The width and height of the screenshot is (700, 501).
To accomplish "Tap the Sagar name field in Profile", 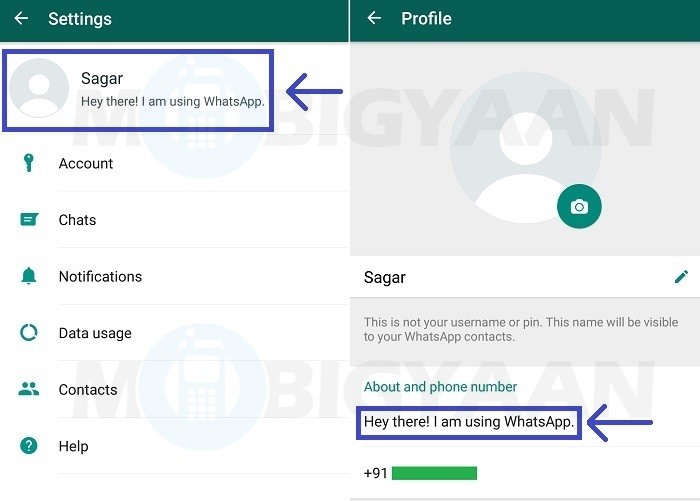I will (x=525, y=277).
